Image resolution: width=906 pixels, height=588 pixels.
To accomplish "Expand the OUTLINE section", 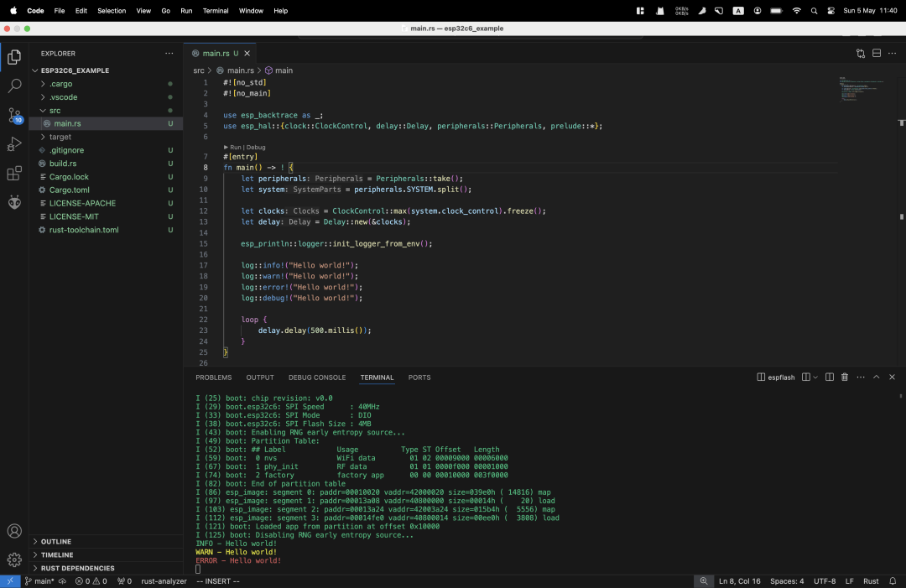I will pyautogui.click(x=56, y=542).
